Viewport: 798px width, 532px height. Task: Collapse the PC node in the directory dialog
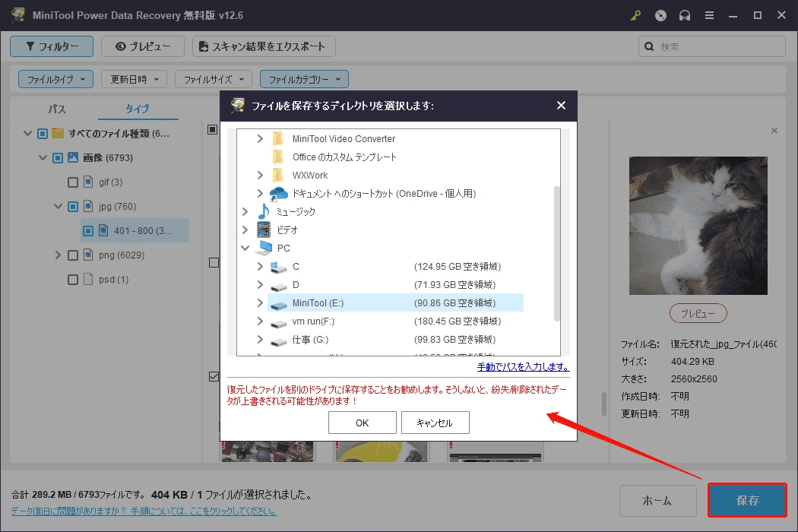tap(245, 248)
